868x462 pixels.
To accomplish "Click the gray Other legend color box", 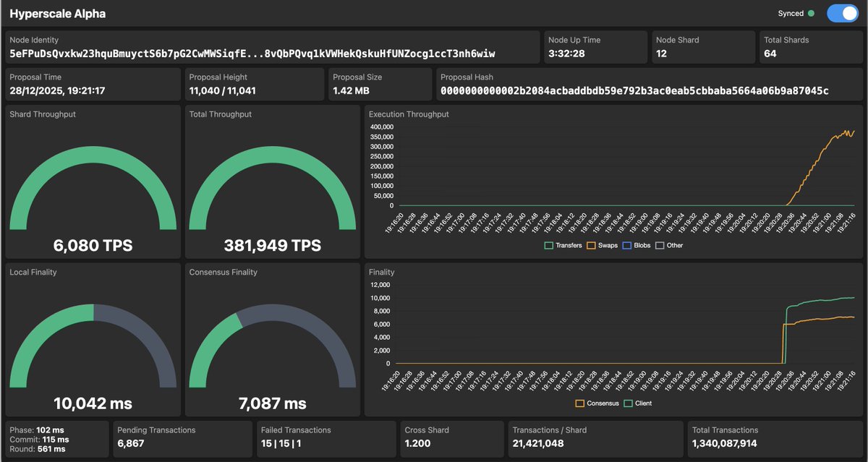I will tap(659, 245).
